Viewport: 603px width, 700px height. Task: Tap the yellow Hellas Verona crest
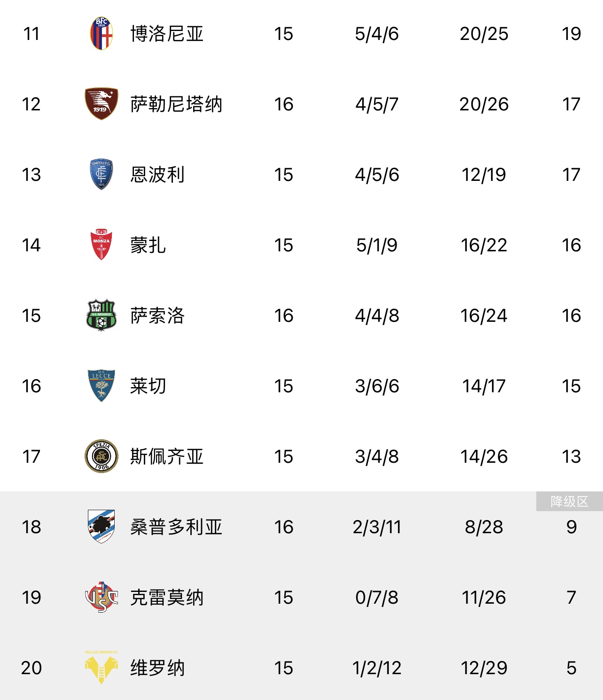pyautogui.click(x=101, y=667)
